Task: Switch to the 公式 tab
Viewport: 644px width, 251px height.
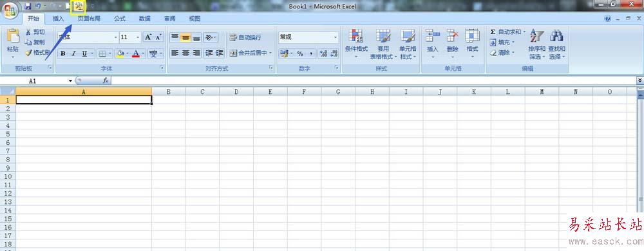Action: click(120, 19)
